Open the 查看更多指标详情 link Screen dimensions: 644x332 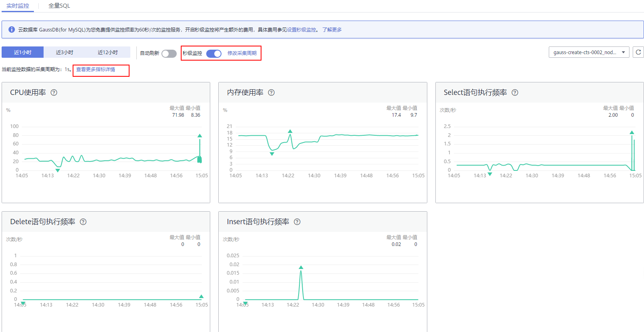click(96, 69)
